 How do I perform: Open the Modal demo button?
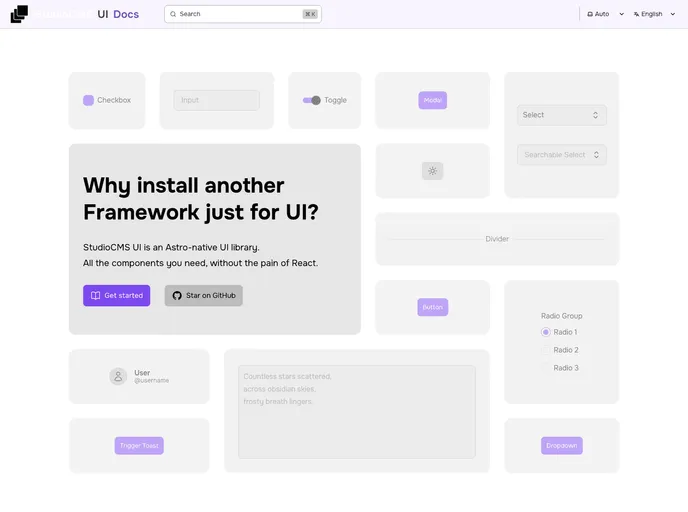433,100
